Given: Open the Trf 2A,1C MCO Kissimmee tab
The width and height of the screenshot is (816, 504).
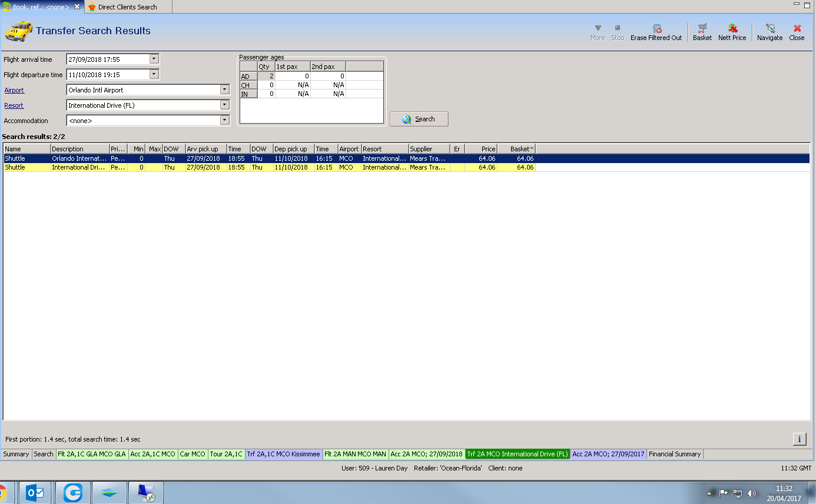Looking at the screenshot, I should click(x=284, y=454).
